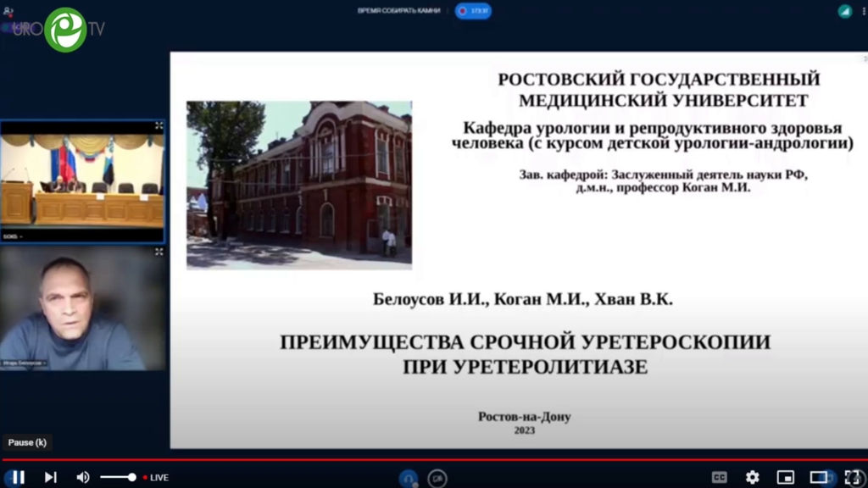Toggle closed captions CC button
The width and height of the screenshot is (868, 488).
click(719, 477)
